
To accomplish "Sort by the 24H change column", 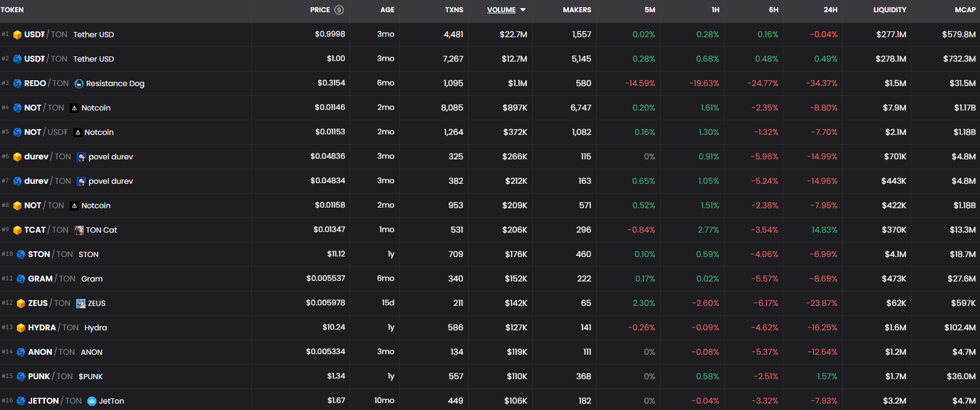I will coord(831,10).
